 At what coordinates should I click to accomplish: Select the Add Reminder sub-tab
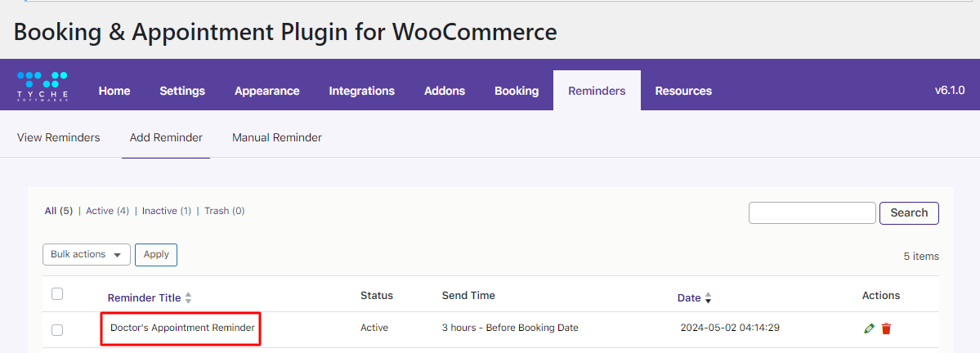click(166, 137)
